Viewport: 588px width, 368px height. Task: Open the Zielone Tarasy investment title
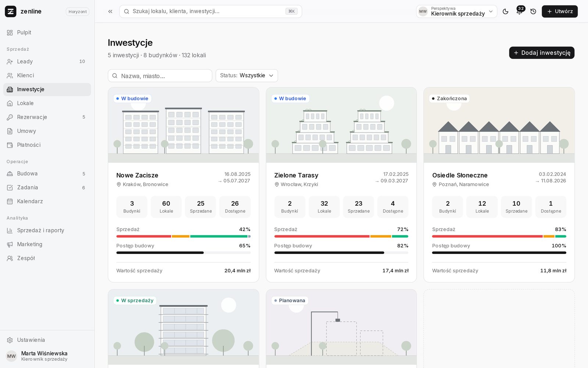click(x=296, y=175)
